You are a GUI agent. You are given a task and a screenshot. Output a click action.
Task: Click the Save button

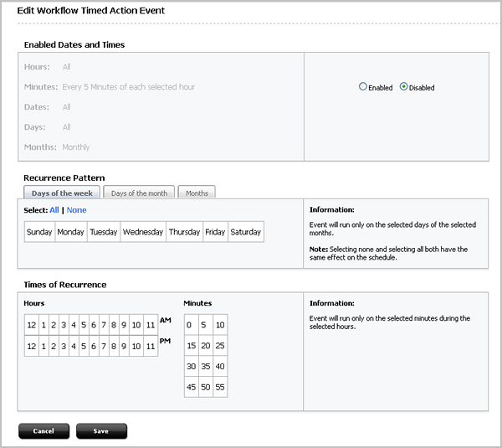(101, 431)
